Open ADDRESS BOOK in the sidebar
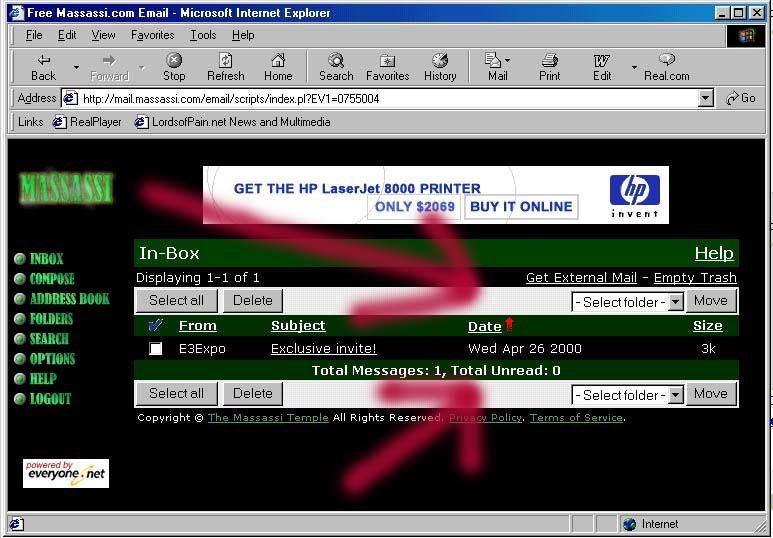Image resolution: width=773 pixels, height=538 pixels. (70, 299)
